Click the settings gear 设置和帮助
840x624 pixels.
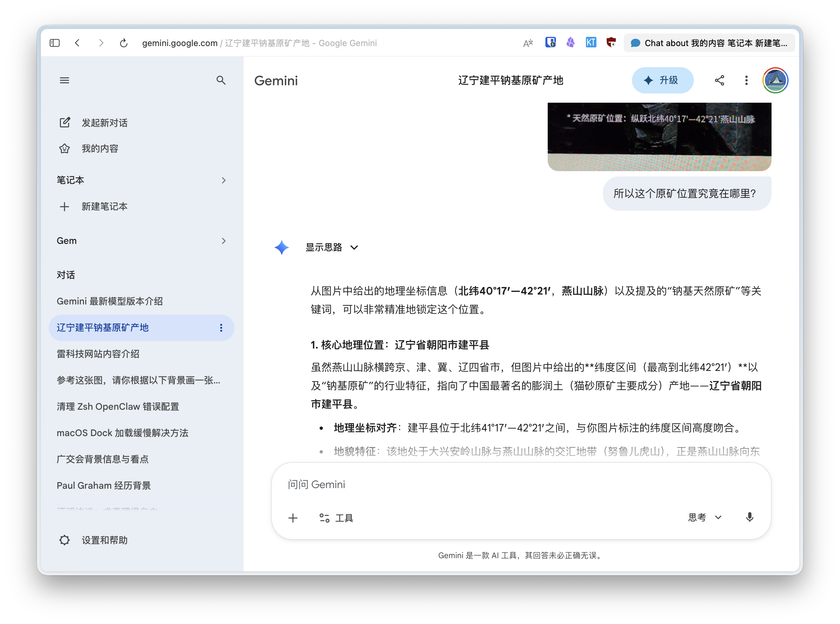[64, 540]
